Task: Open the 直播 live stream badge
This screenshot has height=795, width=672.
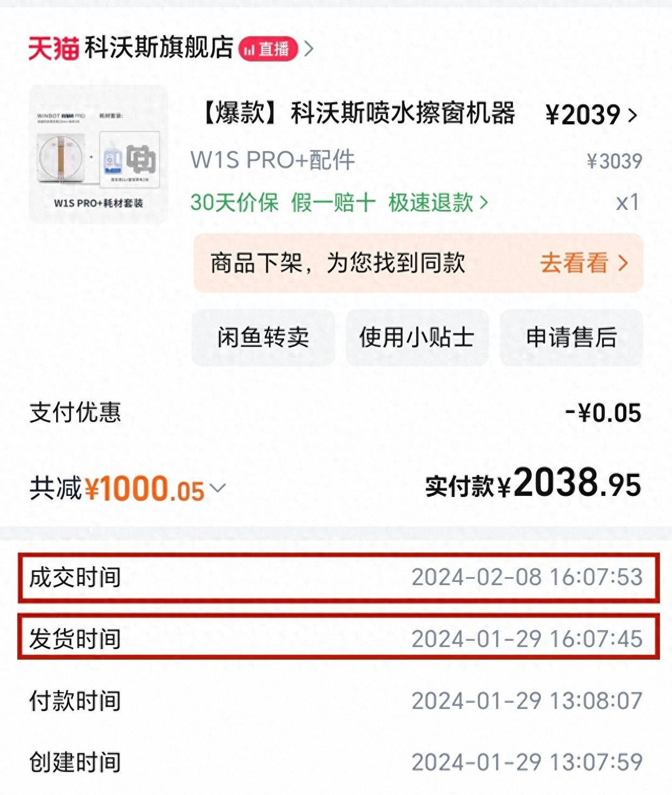Action: tap(268, 49)
